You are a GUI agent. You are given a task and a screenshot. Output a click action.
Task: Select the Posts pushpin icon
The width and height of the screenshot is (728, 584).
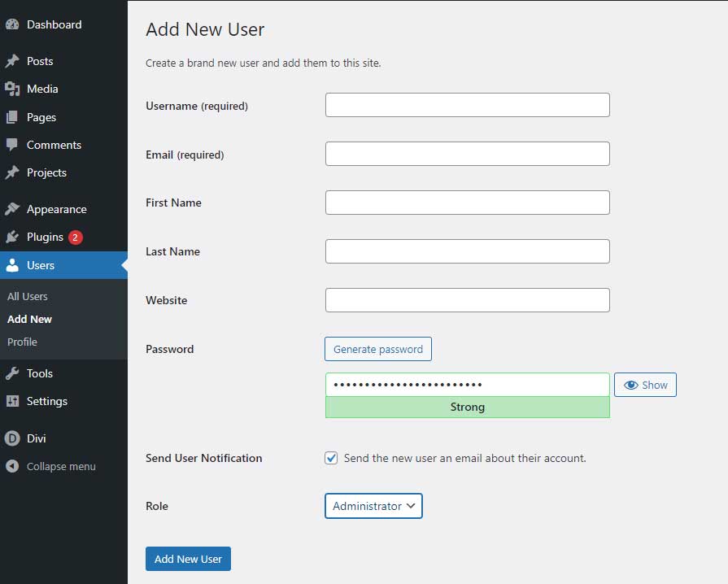click(x=14, y=61)
